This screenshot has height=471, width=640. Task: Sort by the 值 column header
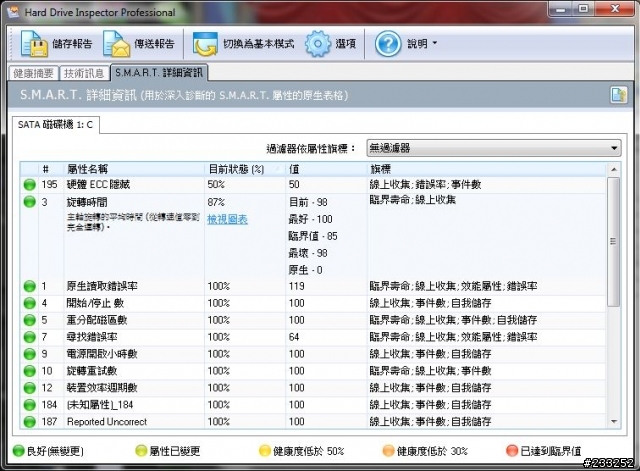click(294, 169)
